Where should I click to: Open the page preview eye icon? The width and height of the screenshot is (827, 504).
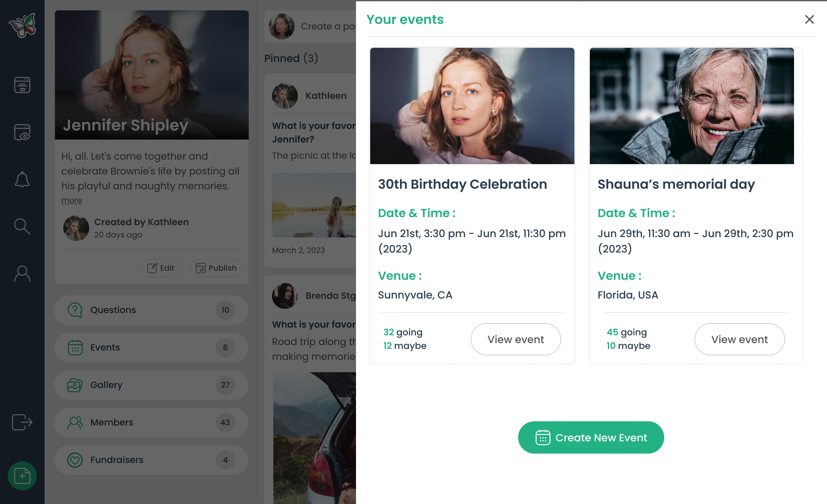pyautogui.click(x=22, y=132)
